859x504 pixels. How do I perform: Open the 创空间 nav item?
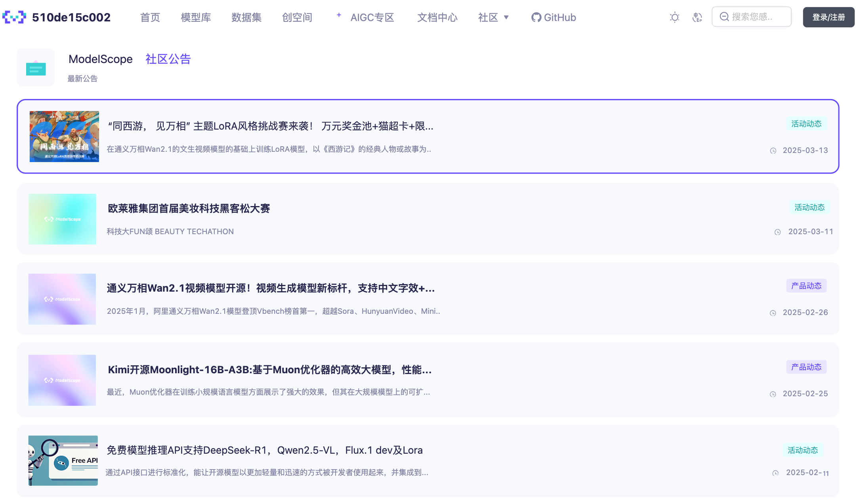[297, 17]
